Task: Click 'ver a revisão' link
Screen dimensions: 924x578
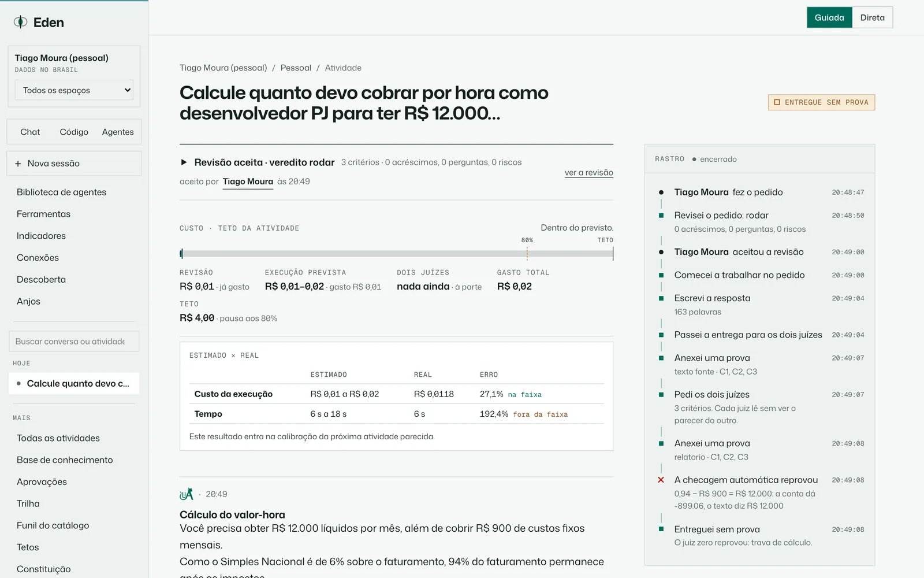Action: [588, 172]
